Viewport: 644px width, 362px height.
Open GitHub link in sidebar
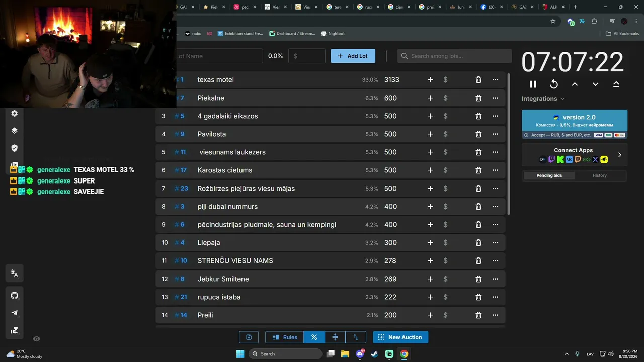15,295
